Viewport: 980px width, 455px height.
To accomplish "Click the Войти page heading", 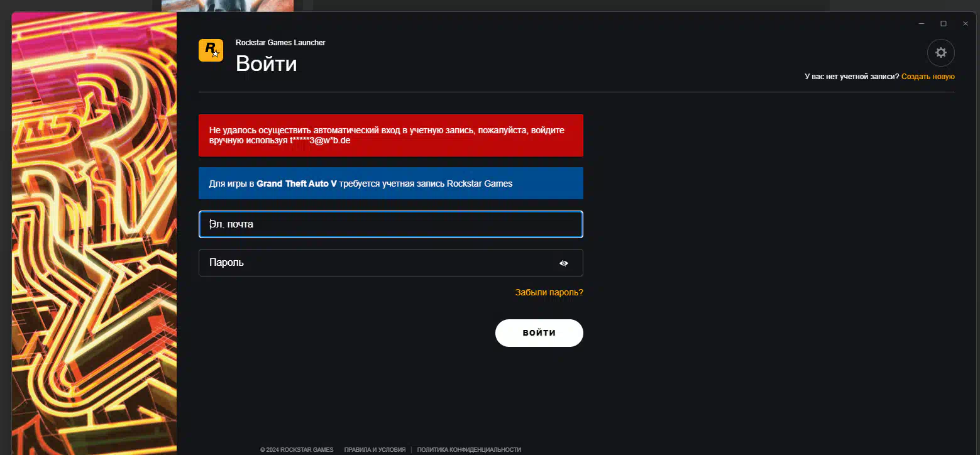I will pyautogui.click(x=267, y=63).
